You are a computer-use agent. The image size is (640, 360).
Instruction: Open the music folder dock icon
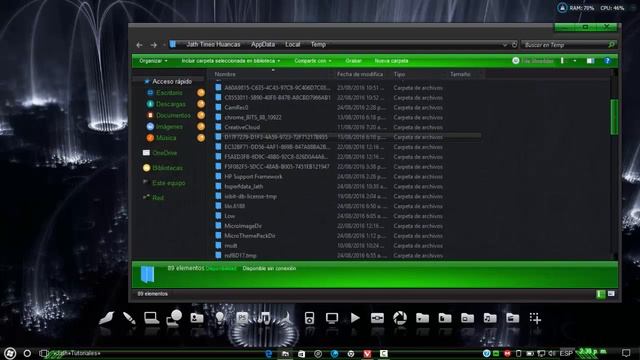(x=490, y=318)
